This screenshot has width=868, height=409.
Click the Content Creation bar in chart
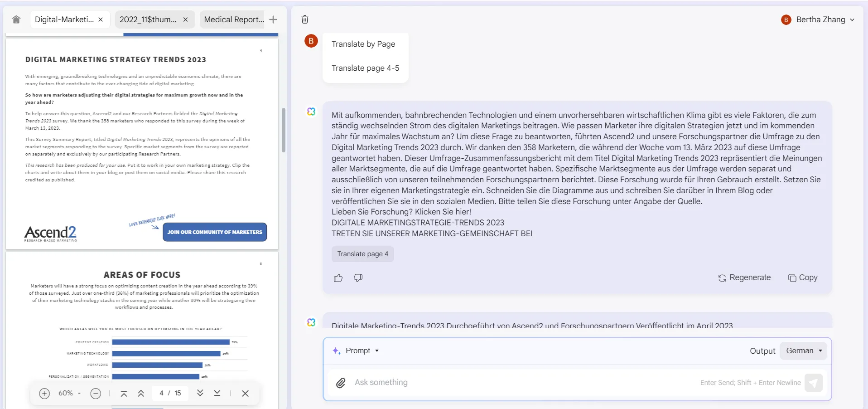[171, 342]
